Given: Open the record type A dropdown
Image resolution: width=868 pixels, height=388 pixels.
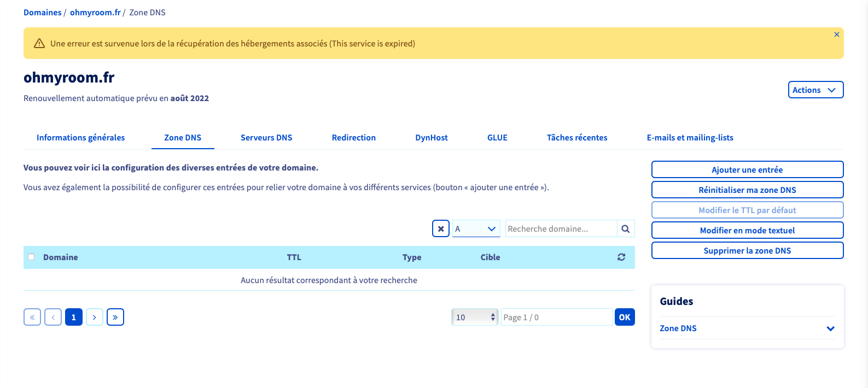Looking at the screenshot, I should click(476, 228).
